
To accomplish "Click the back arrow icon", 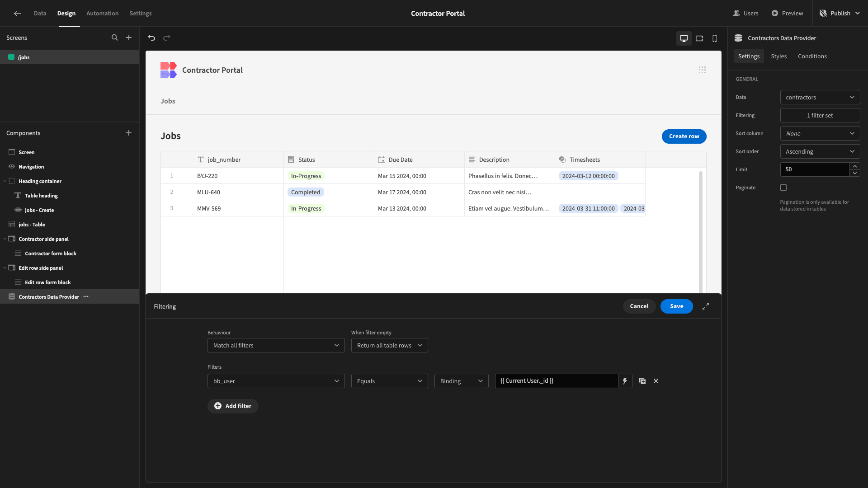I will coord(17,14).
